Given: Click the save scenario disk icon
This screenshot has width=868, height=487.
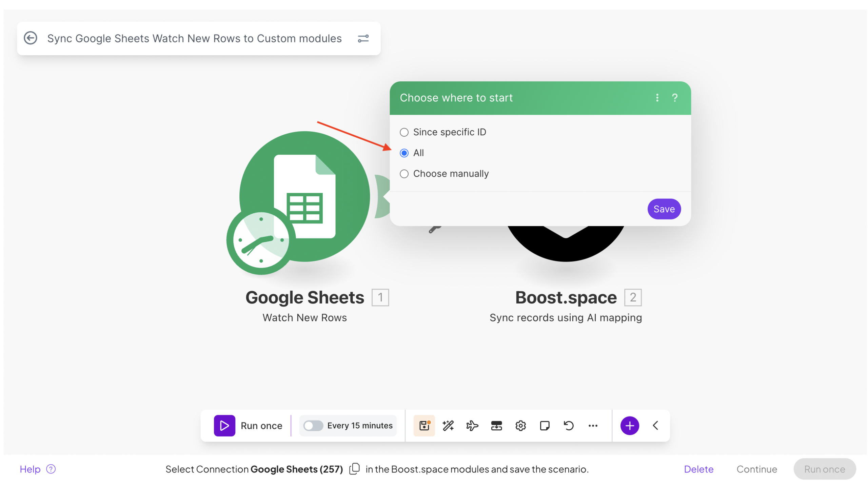Looking at the screenshot, I should pos(424,425).
